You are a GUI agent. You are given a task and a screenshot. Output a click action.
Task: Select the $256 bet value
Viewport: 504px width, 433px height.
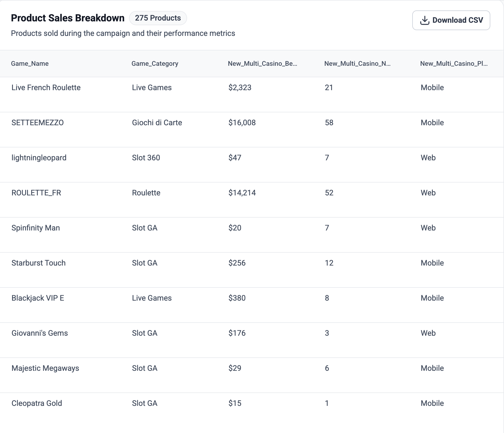pos(237,263)
